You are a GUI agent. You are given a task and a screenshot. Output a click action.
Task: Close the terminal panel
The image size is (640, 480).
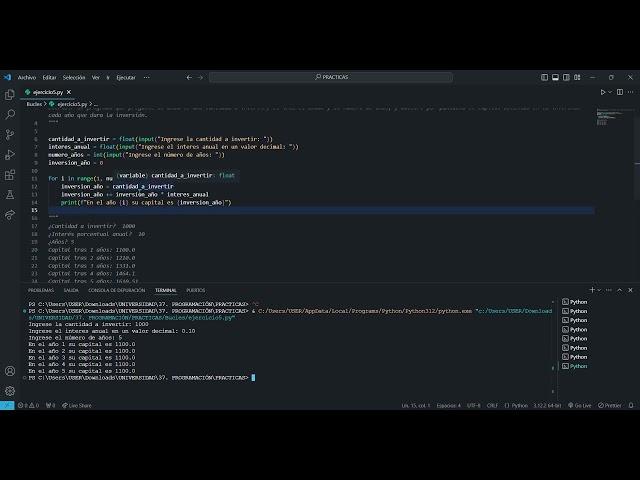630,290
